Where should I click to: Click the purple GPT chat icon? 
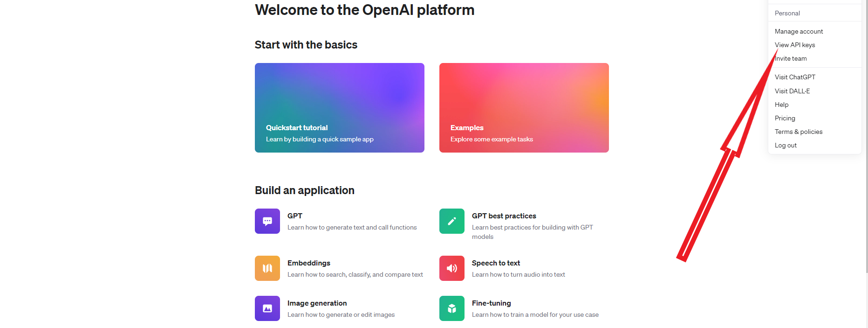267,221
